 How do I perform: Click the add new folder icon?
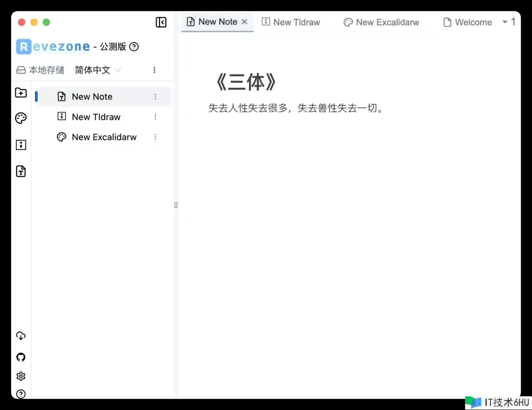tap(21, 93)
